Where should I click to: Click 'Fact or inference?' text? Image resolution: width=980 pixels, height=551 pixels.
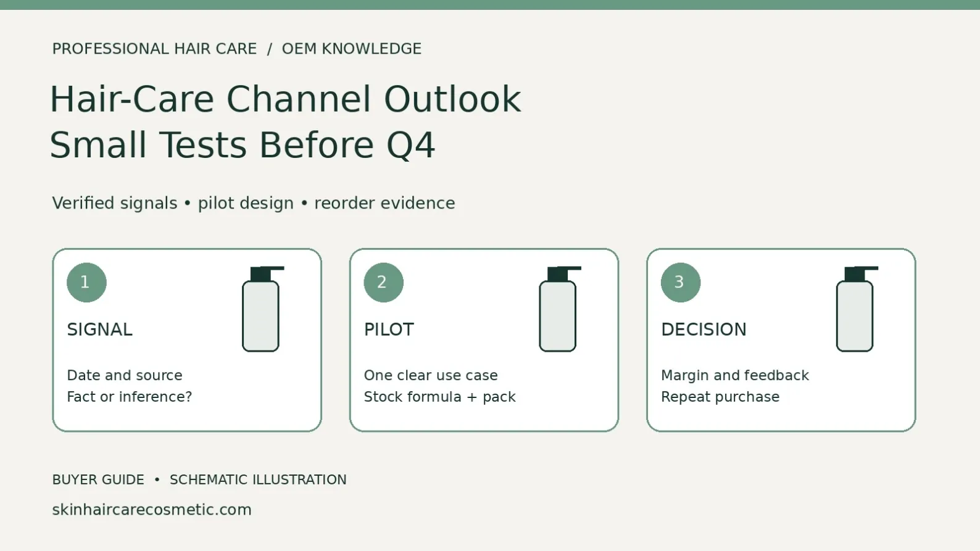[x=130, y=397]
